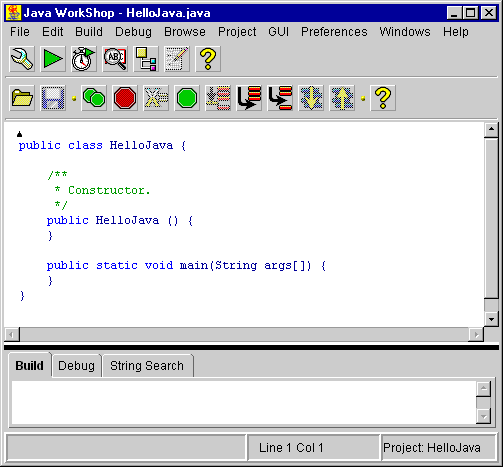This screenshot has width=503, height=467.
Task: Click output panel scrollbar up arrow
Action: point(484,389)
